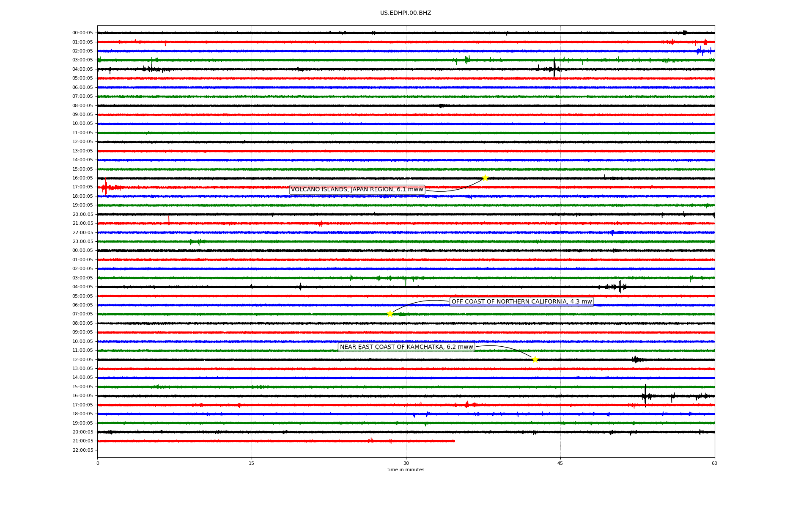Click the 22:00:05 label at bottom
This screenshot has width=812, height=508.
point(82,450)
